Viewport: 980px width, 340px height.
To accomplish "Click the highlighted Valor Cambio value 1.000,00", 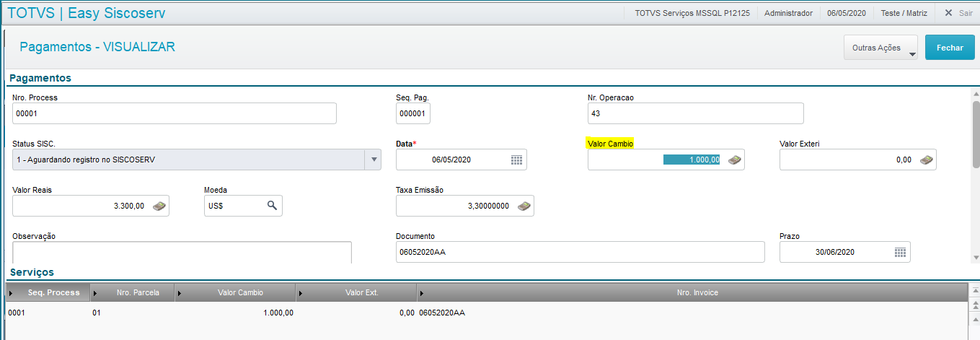I will tap(692, 160).
